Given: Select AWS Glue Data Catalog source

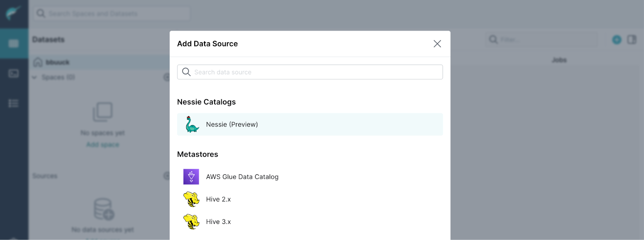Looking at the screenshot, I should point(242,177).
